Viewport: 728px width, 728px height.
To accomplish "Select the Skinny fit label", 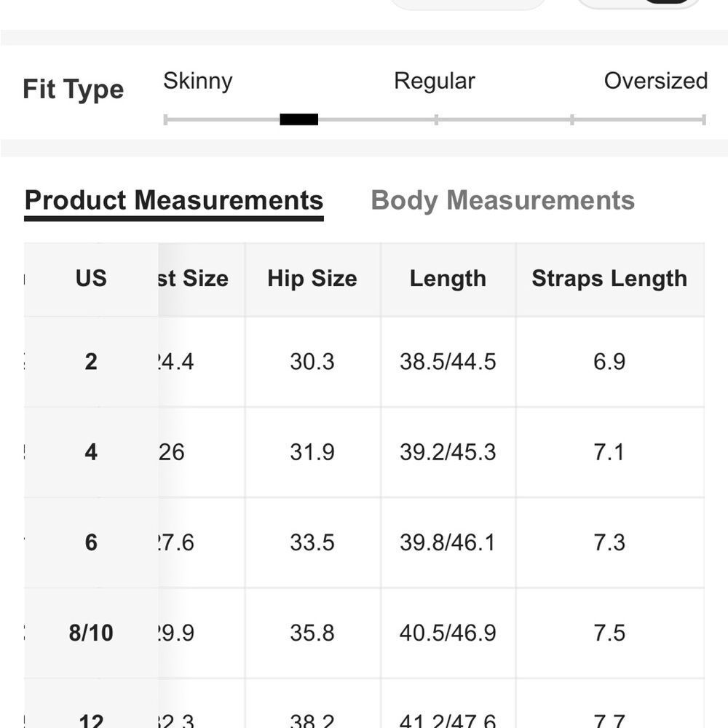I will tap(197, 81).
